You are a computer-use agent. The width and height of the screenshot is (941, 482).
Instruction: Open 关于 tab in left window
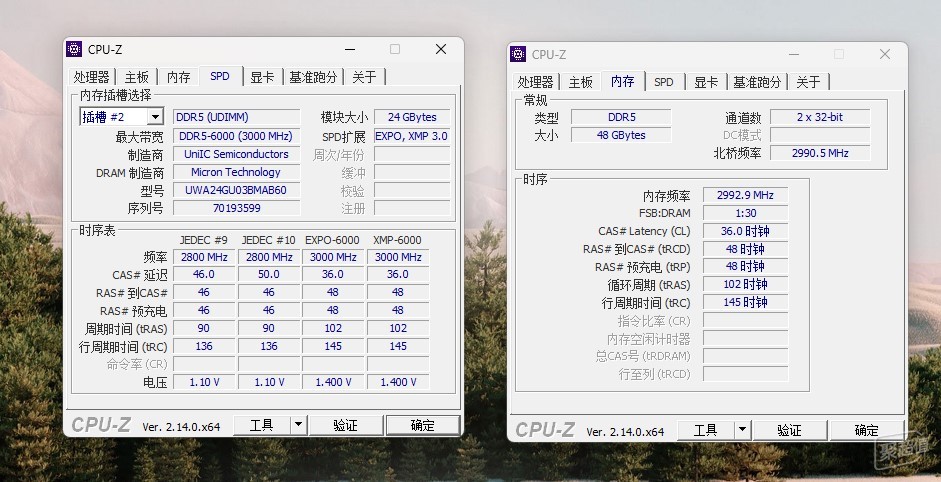(x=364, y=77)
